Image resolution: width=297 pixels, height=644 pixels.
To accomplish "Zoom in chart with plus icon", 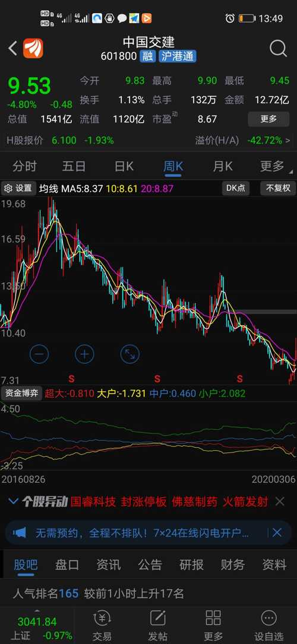I will 84,354.
